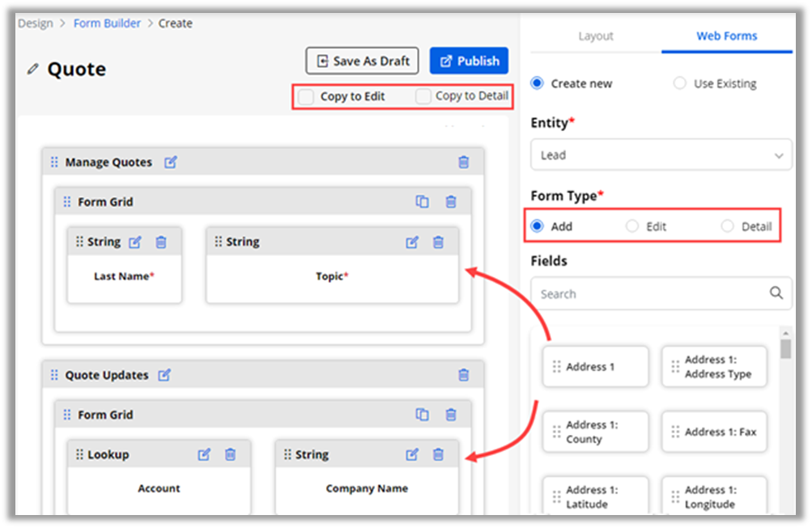Go to Form Builder breadcrumb link

pyautogui.click(x=107, y=23)
